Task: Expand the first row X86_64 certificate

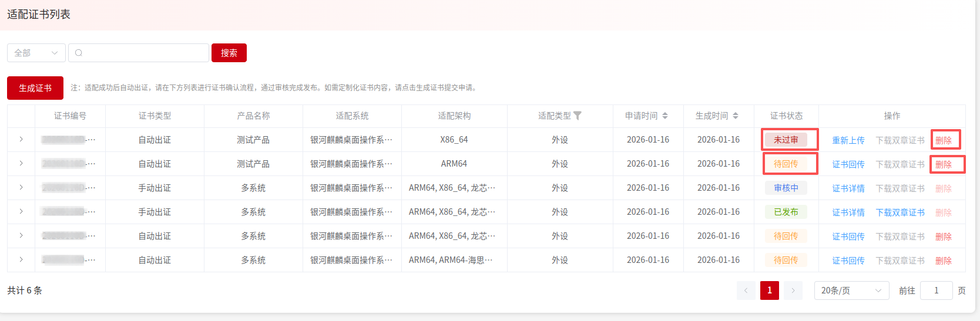Action: pos(21,140)
